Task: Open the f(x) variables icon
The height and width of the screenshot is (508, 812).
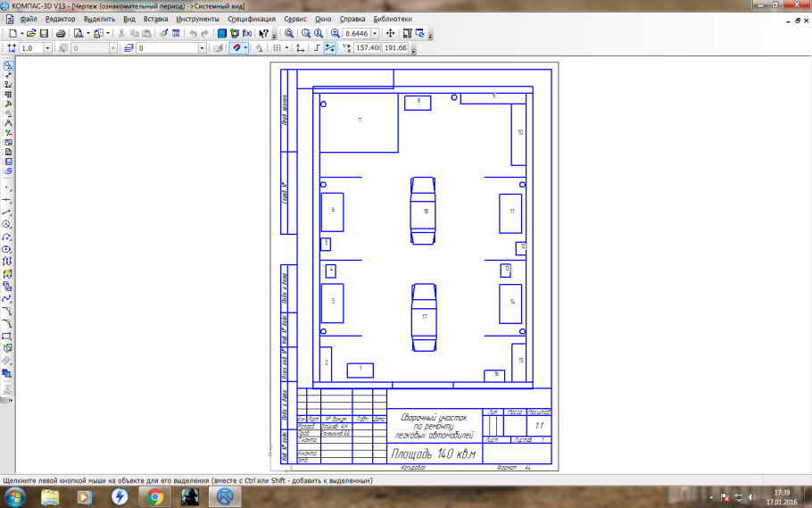Action: 247,34
